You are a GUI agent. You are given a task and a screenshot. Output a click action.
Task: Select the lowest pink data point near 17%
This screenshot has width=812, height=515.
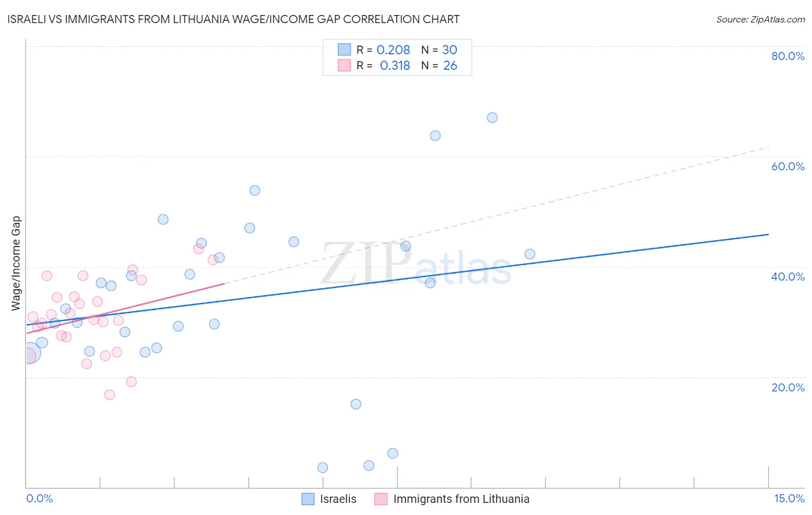(110, 395)
